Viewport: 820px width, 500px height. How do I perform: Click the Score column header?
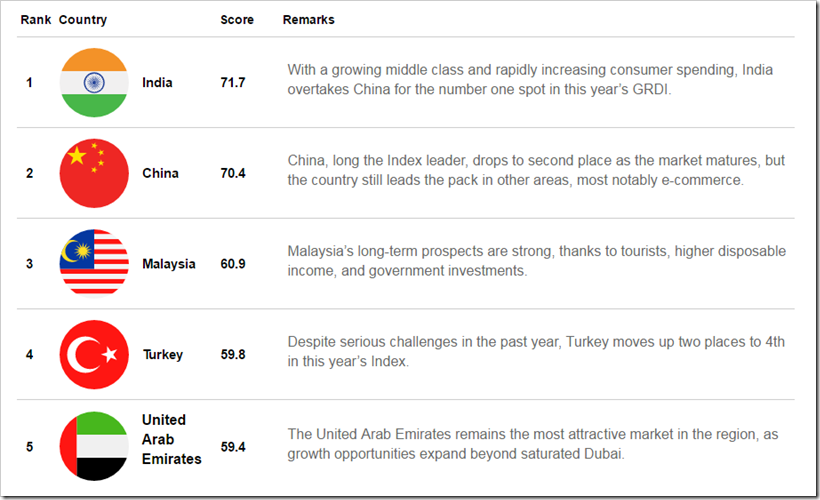[237, 20]
